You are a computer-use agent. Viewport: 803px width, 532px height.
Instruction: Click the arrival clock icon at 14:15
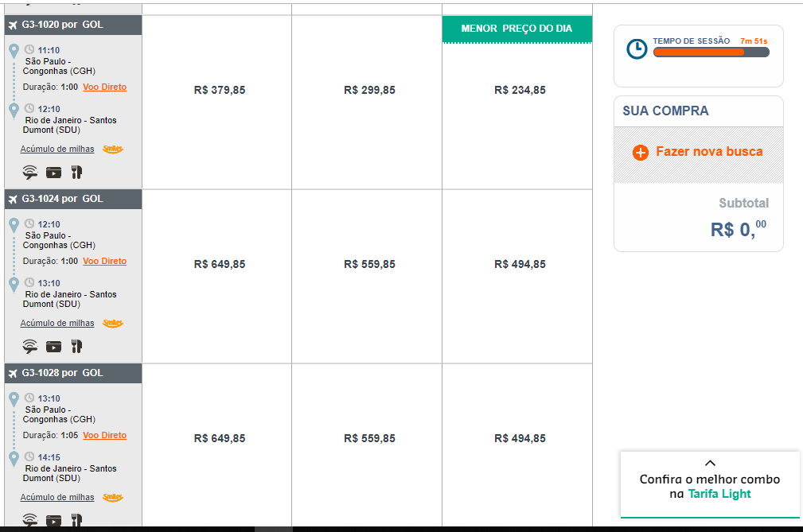[29, 456]
